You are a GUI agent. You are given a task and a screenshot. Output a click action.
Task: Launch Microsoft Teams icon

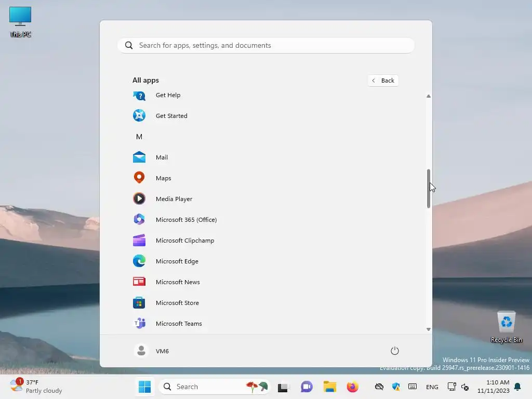coord(139,323)
